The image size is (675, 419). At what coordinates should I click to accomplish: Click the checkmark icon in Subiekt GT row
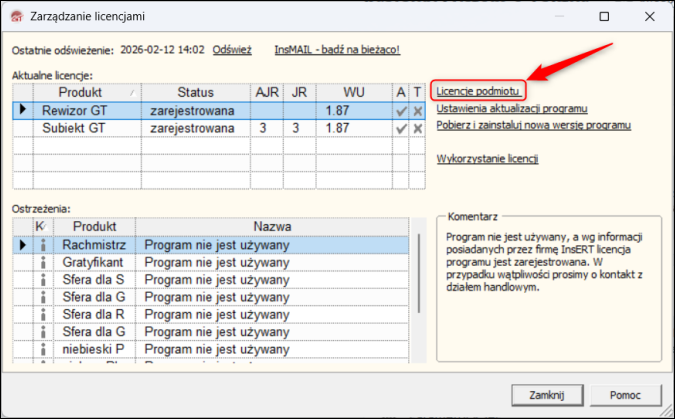click(x=401, y=128)
